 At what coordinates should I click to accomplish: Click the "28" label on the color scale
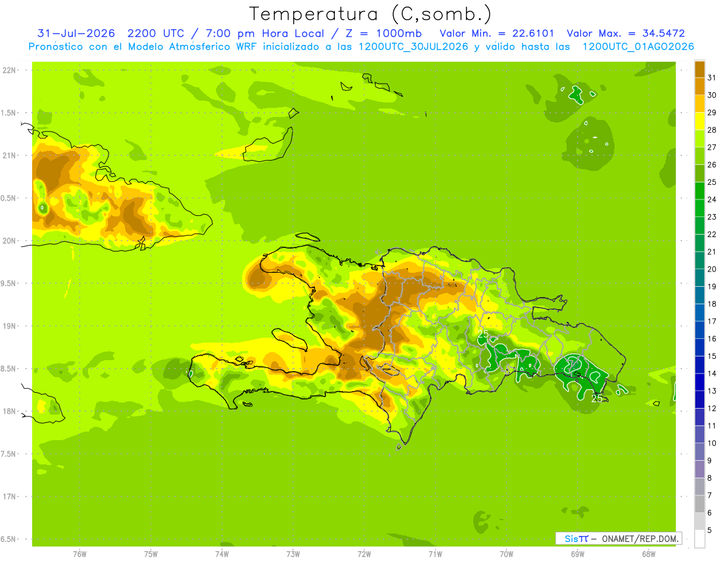712,130
